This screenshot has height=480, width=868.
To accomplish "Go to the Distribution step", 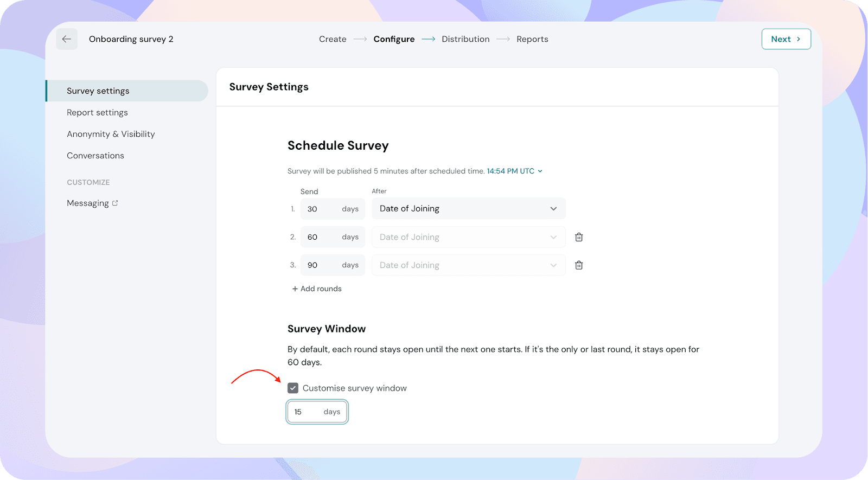I will point(465,39).
